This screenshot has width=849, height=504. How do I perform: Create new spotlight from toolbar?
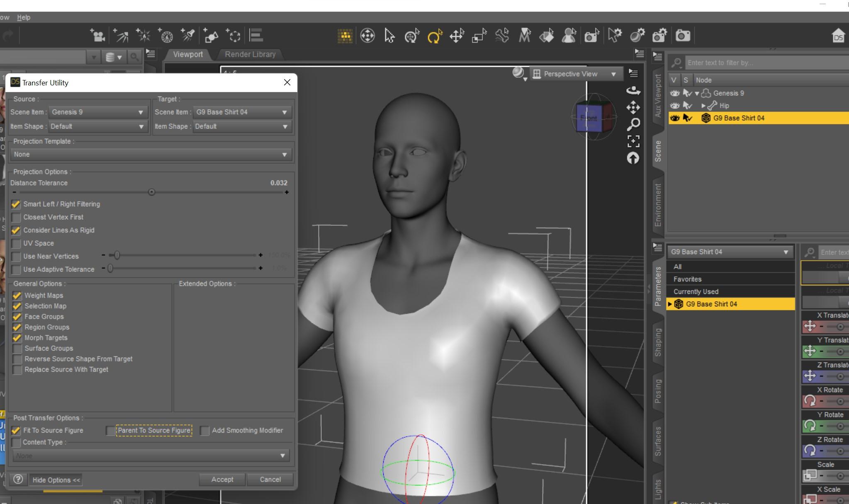pos(188,36)
